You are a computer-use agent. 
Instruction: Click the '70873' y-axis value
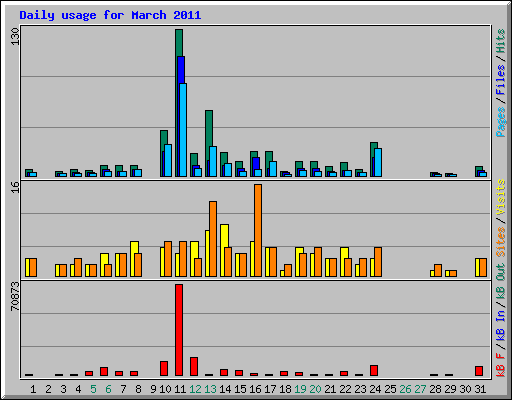click(15, 296)
